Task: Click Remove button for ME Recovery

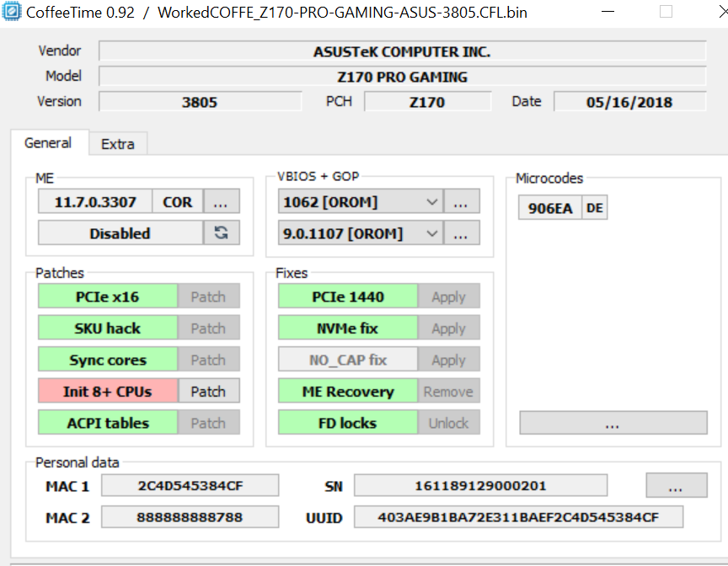Action: click(448, 391)
